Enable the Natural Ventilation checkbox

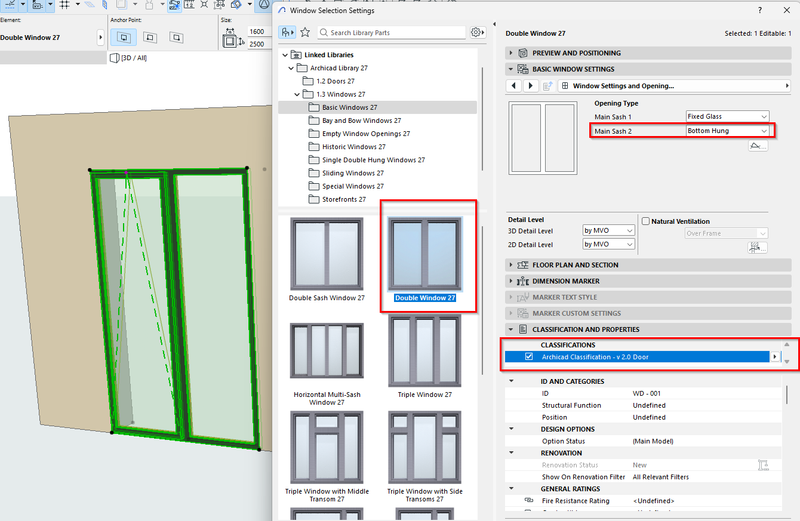point(646,221)
